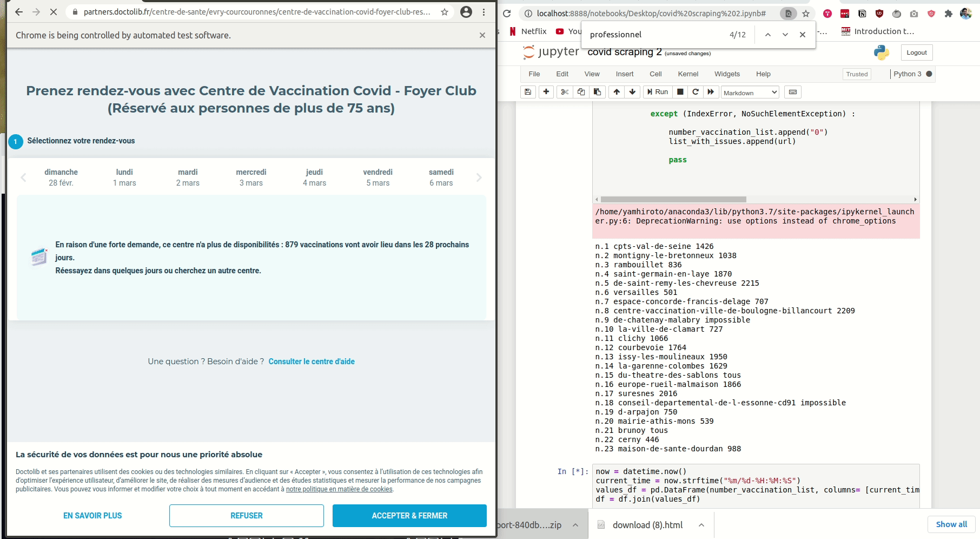
Task: Click localhost notebook URL address bar
Action: (651, 14)
